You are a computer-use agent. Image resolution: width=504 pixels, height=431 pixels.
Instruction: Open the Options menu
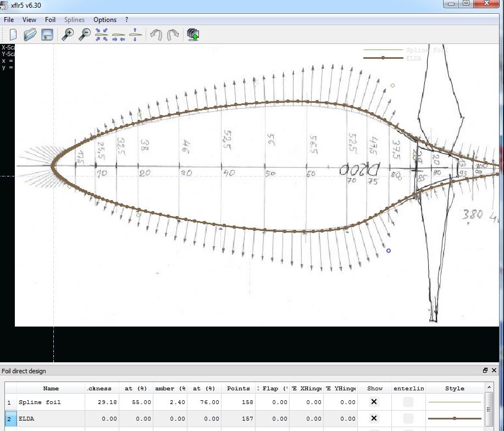click(x=105, y=19)
